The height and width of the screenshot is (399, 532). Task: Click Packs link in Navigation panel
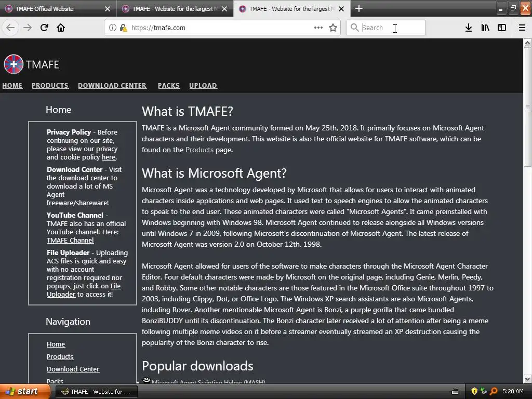[55, 381]
